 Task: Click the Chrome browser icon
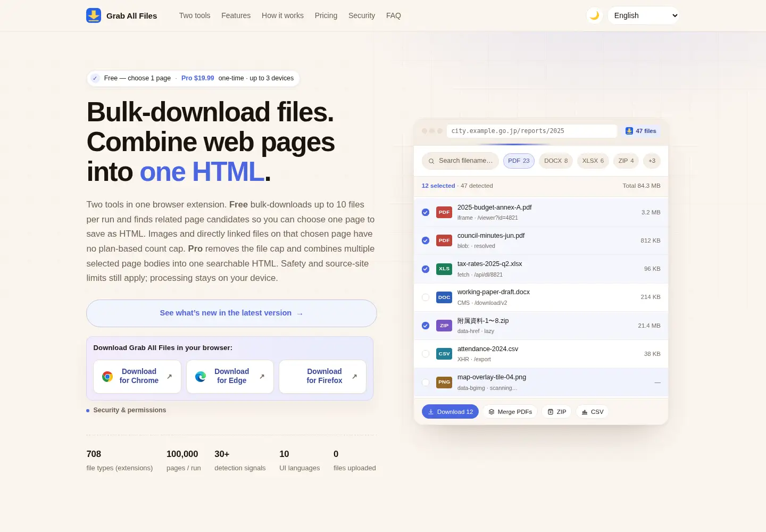(x=107, y=377)
